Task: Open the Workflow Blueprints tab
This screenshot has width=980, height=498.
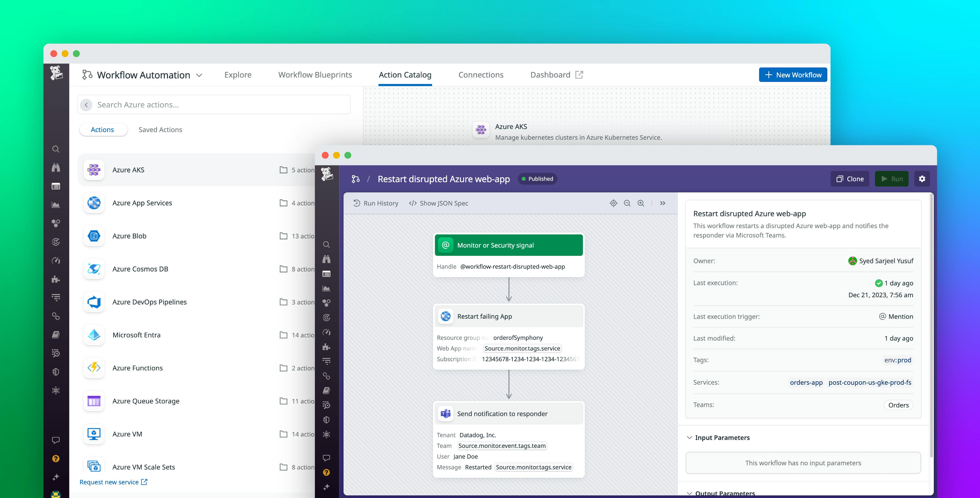Action: [x=315, y=75]
